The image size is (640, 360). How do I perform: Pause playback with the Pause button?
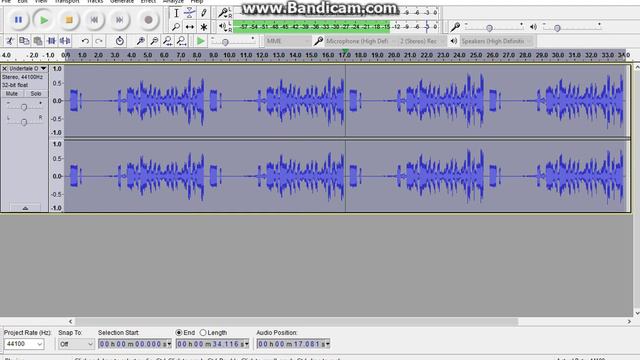point(18,20)
